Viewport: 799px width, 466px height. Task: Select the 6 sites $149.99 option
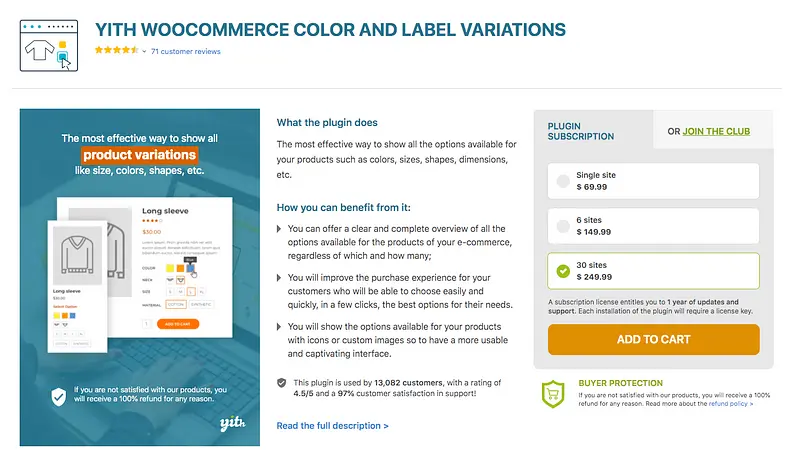pyautogui.click(x=563, y=226)
